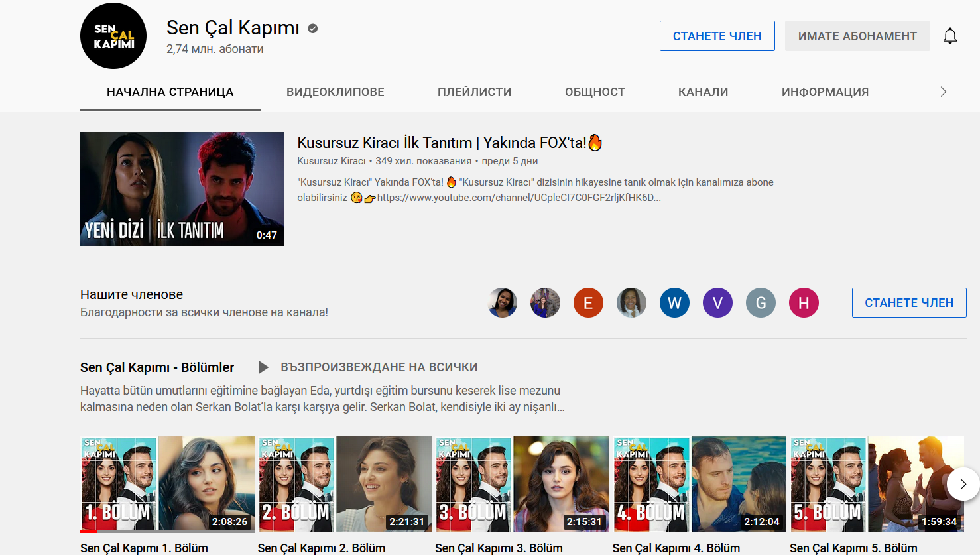Screen dimensions: 980x555
Task: Open the Kusursuz Kiracı channel link under title
Action: (332, 161)
